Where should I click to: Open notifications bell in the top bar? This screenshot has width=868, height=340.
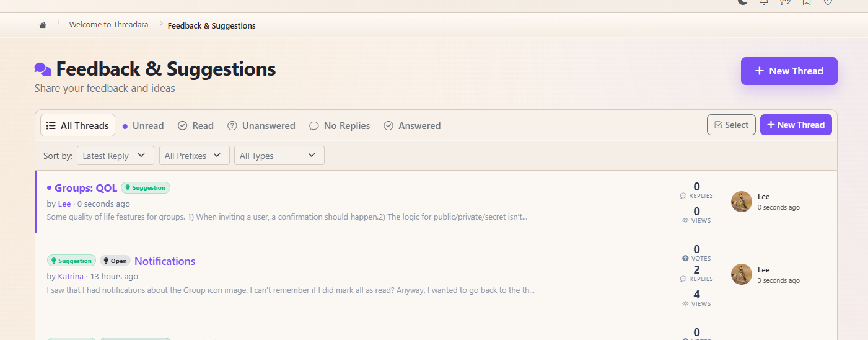coord(764,2)
